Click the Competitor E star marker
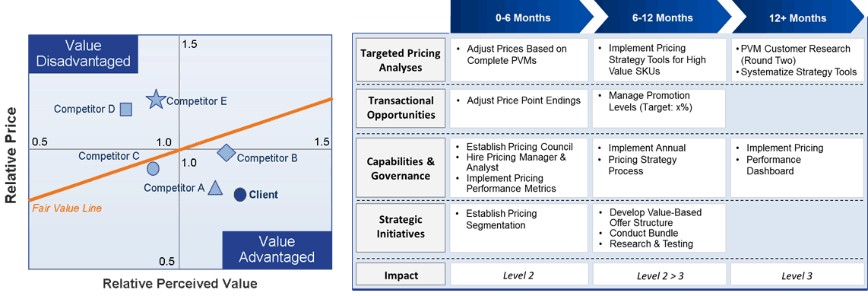Viewport: 868px width, 296px height. pos(156,99)
